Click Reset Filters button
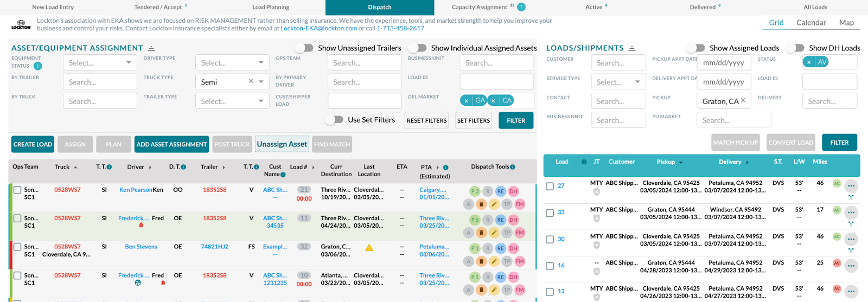 [427, 120]
